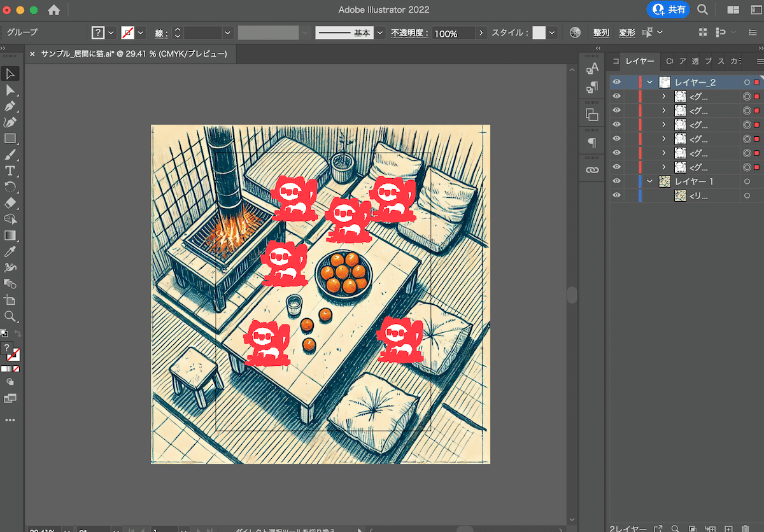Click the fill color swatch in Control bar
Viewport: 764px width, 532px height.
pos(98,32)
